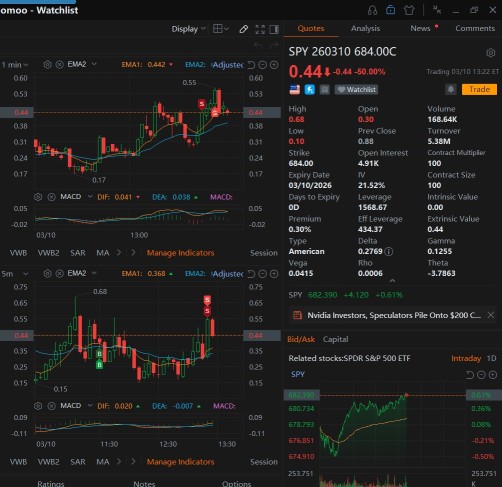Set price alert with bell icon
This screenshot has height=487, width=502.
451,89
